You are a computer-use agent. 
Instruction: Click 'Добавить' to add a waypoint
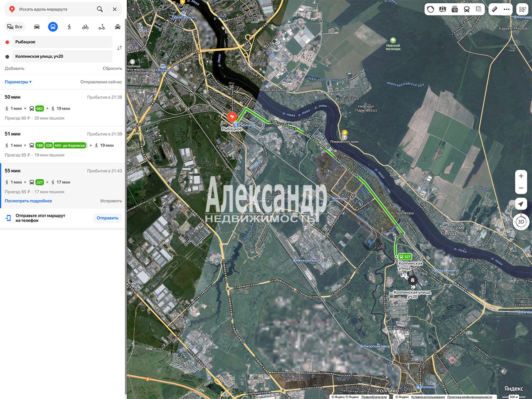pos(15,69)
